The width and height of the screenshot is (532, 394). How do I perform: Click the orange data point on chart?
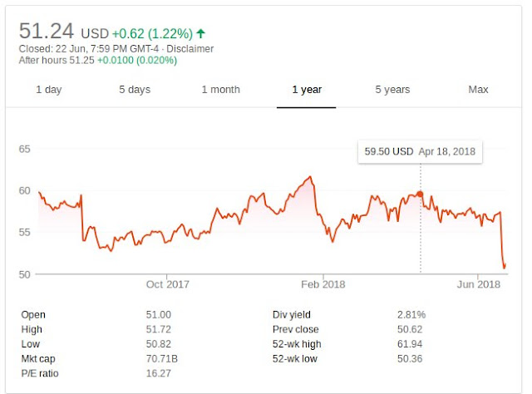[420, 194]
